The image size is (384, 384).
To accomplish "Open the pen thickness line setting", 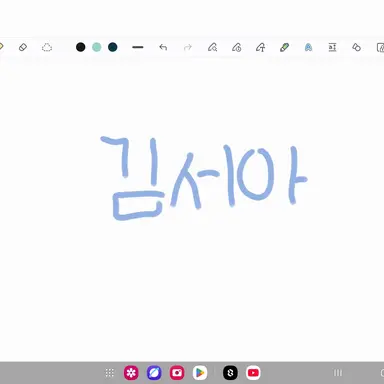I will click(138, 47).
